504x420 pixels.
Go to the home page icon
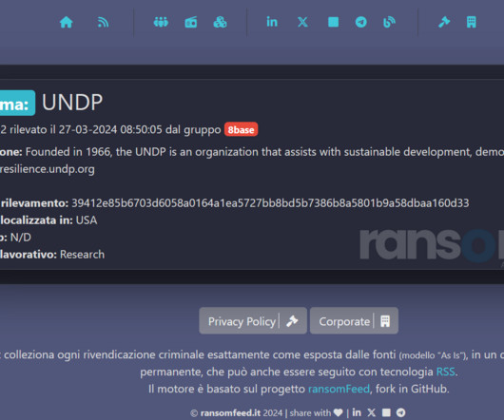tap(67, 23)
